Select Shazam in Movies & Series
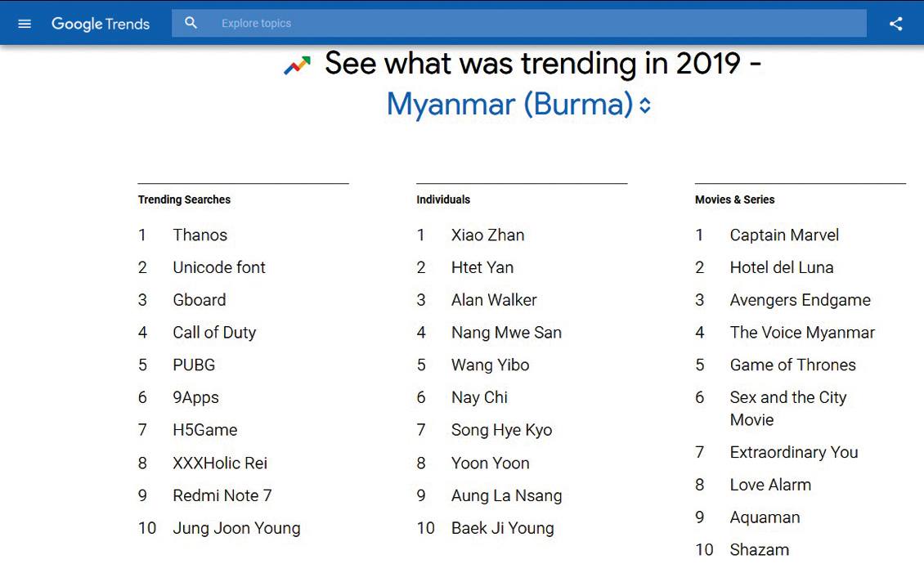Viewport: 924px width, 573px height. pos(759,549)
